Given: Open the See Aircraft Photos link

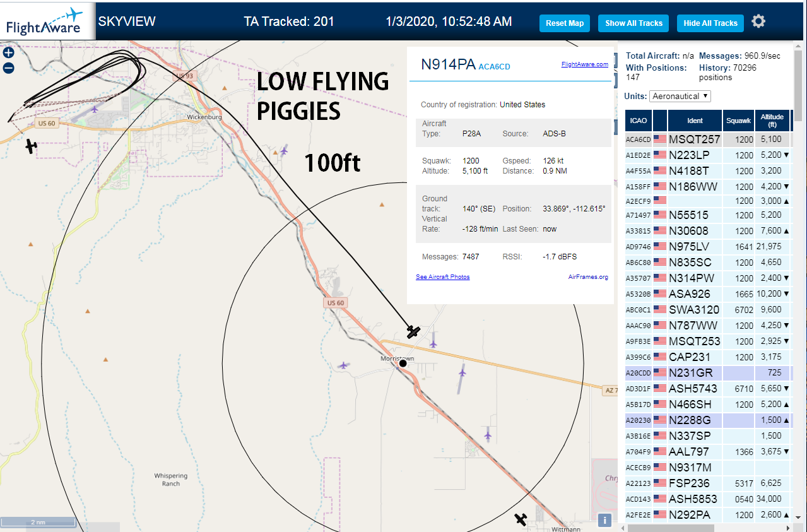Looking at the screenshot, I should click(442, 277).
